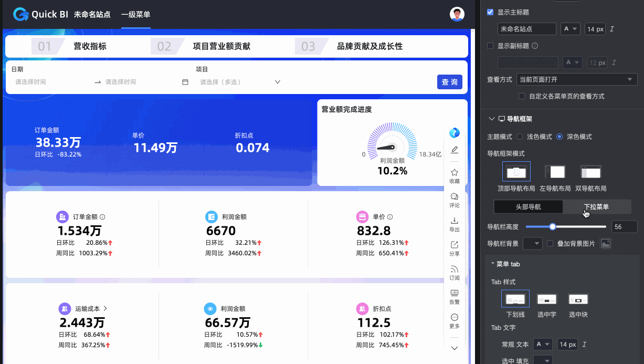This screenshot has height=364, width=644.
Task: Select 选中字 tab style
Action: coord(547,299)
